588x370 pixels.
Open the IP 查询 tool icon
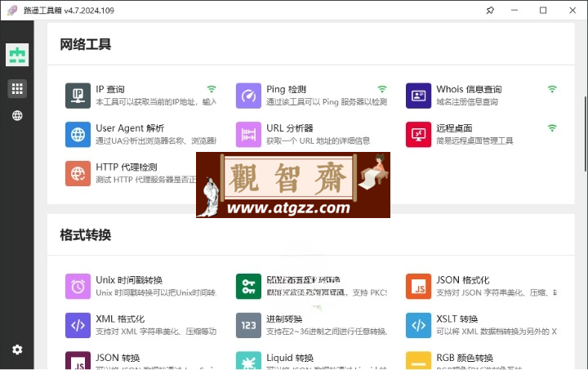click(x=78, y=96)
